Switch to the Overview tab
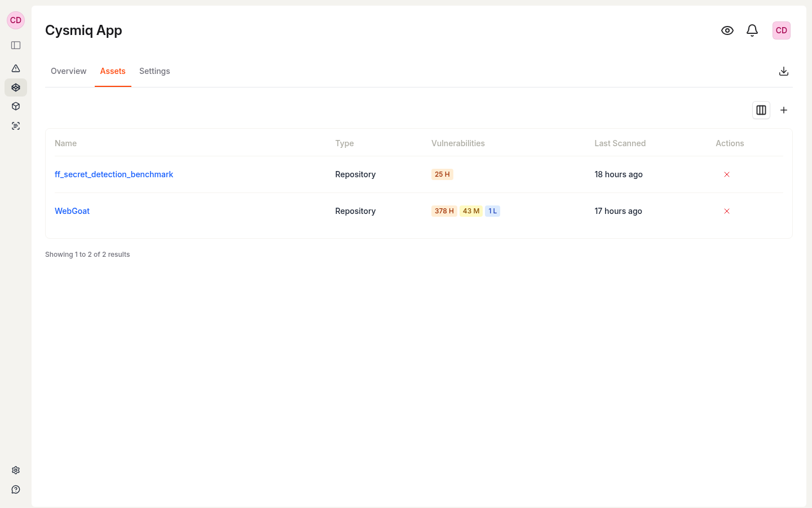Screen dimensions: 812x508 (68, 71)
